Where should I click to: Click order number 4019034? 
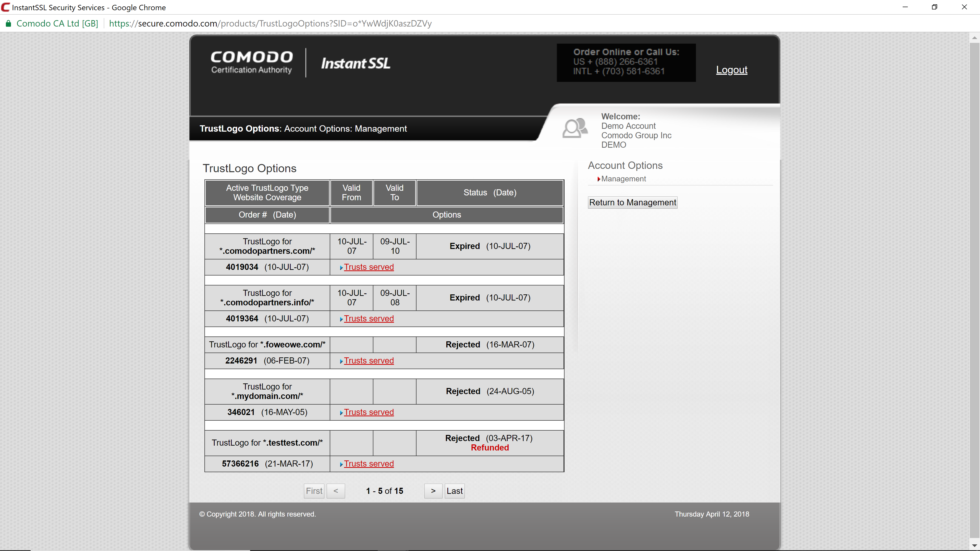pyautogui.click(x=242, y=267)
